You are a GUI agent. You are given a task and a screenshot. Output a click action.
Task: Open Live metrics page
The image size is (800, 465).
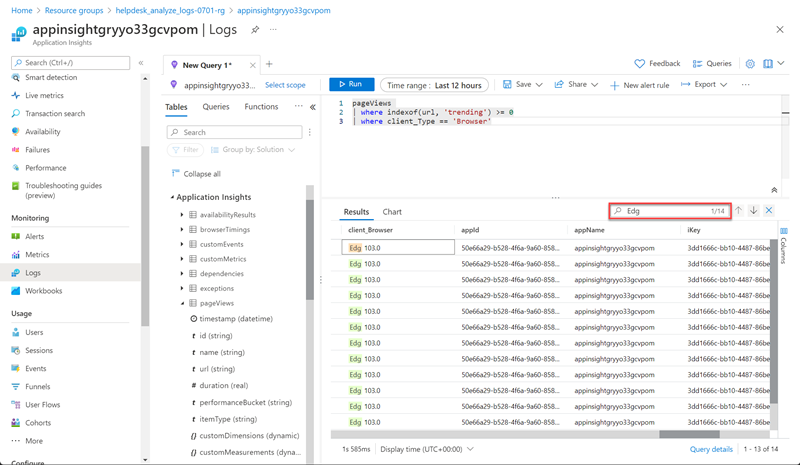tap(44, 95)
